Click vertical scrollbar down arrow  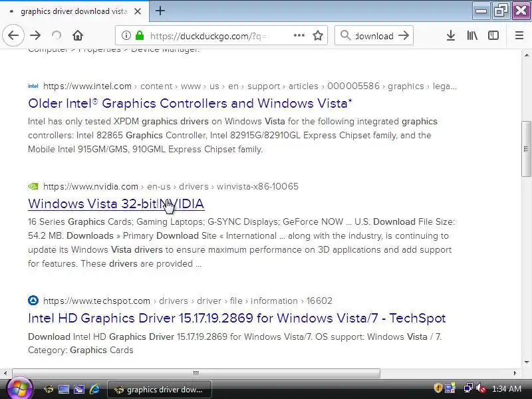tap(526, 362)
